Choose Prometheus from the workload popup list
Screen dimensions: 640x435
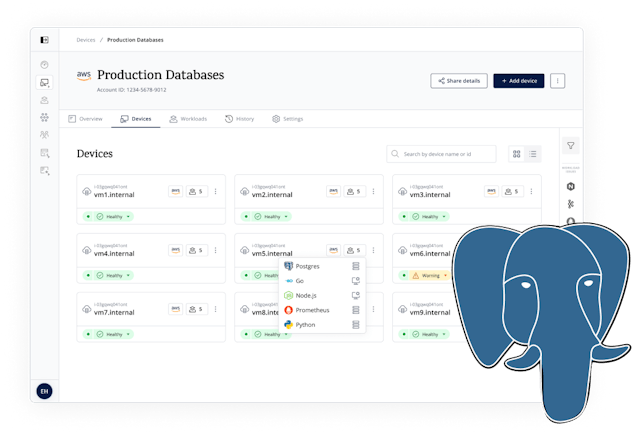[312, 310]
